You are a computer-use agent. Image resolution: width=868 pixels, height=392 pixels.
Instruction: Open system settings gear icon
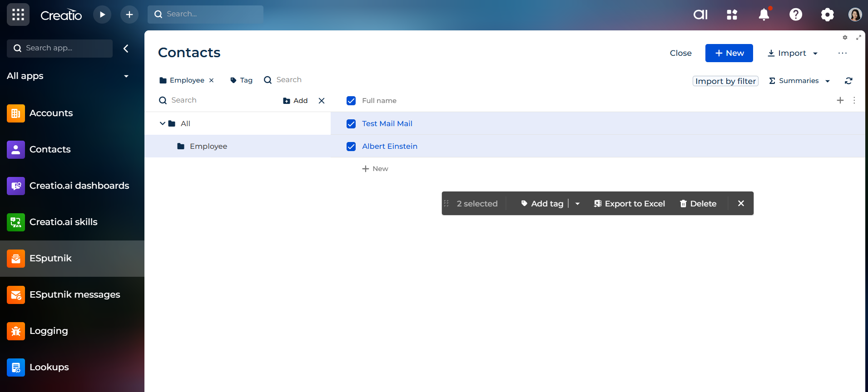pos(828,15)
